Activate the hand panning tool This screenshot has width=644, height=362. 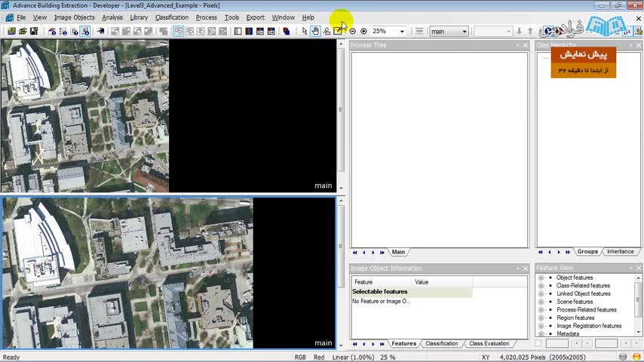click(315, 31)
